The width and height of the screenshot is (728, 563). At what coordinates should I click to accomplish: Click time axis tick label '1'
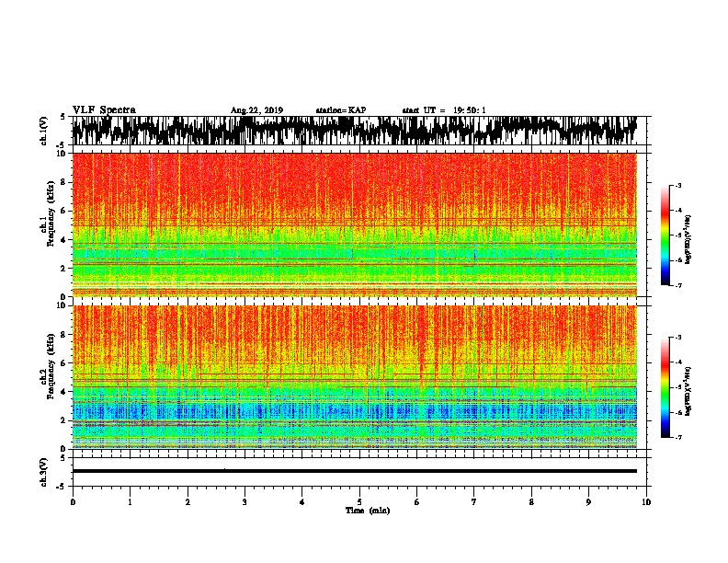coord(130,501)
